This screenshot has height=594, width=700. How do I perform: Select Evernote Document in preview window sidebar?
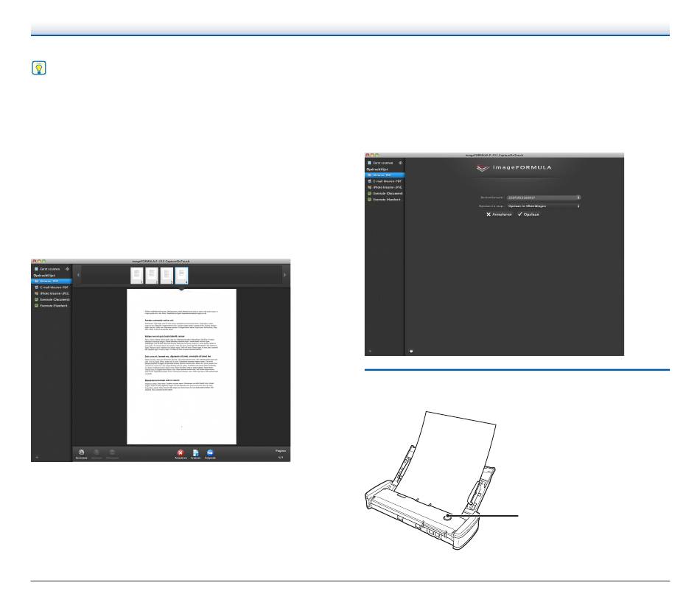52,299
